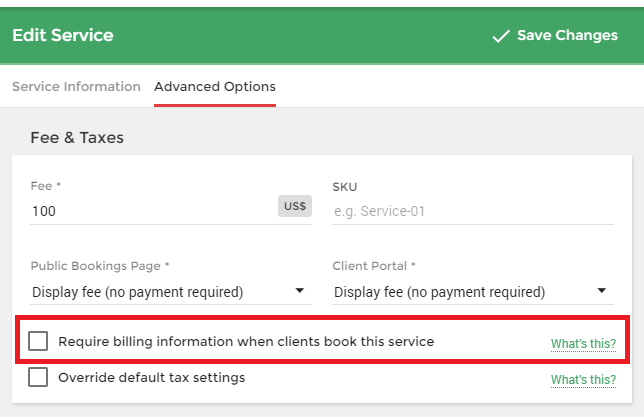Select the Advanced Options tab

pos(215,87)
